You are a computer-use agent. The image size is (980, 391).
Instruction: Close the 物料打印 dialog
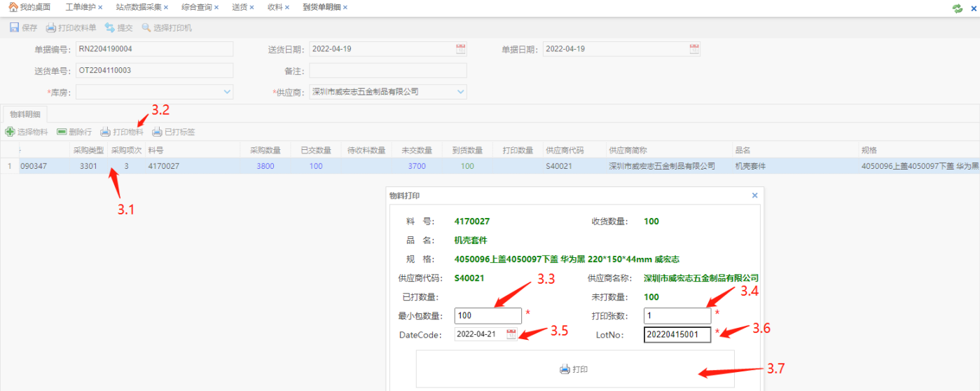pos(754,196)
